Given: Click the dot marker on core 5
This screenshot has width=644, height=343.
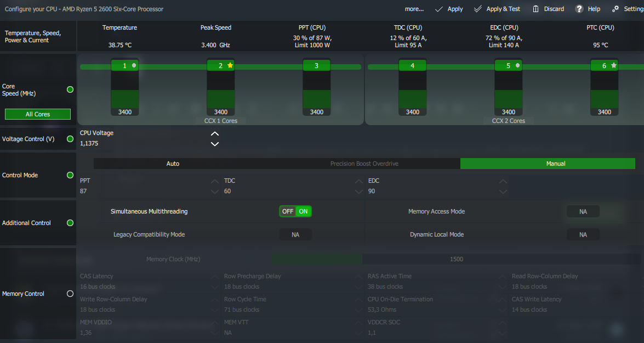Looking at the screenshot, I should (x=517, y=65).
